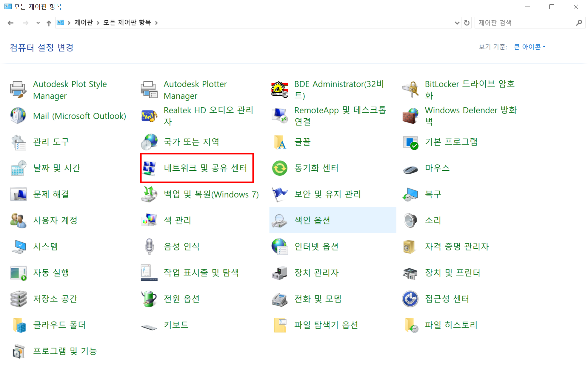
Task: Navigate to 제어판 in the breadcrumb
Action: point(83,22)
